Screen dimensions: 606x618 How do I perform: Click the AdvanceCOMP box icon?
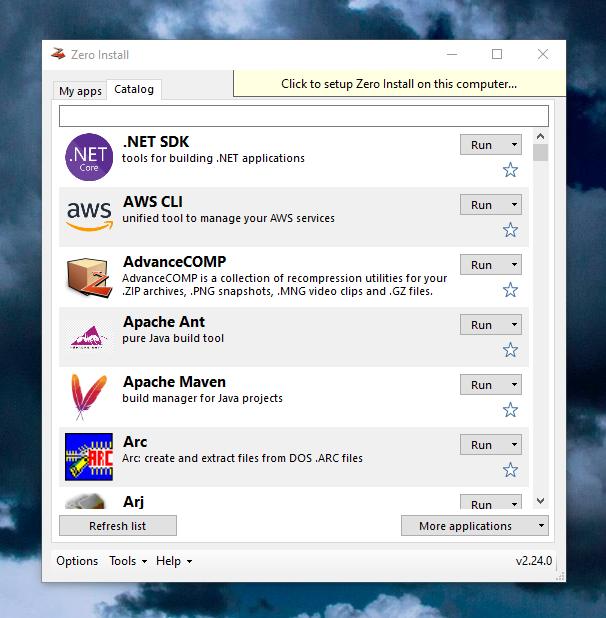coord(89,277)
